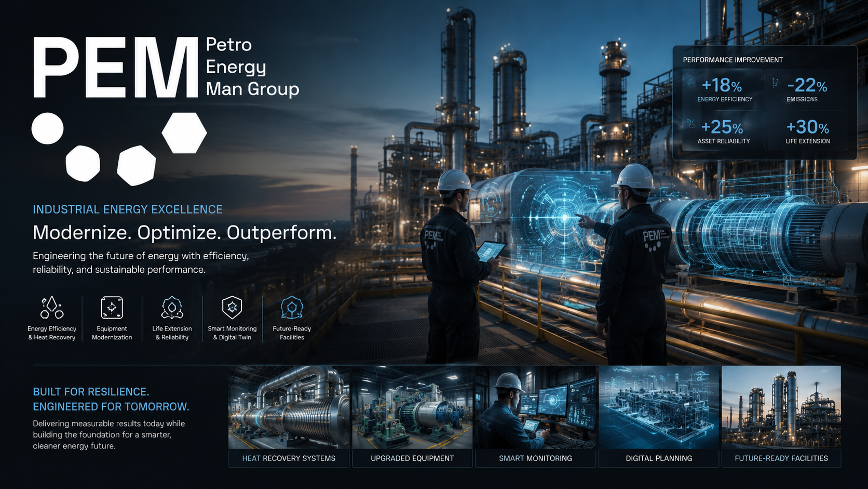Click the +30% Life Extension stat
Screen dimensions: 868x489
(x=807, y=131)
